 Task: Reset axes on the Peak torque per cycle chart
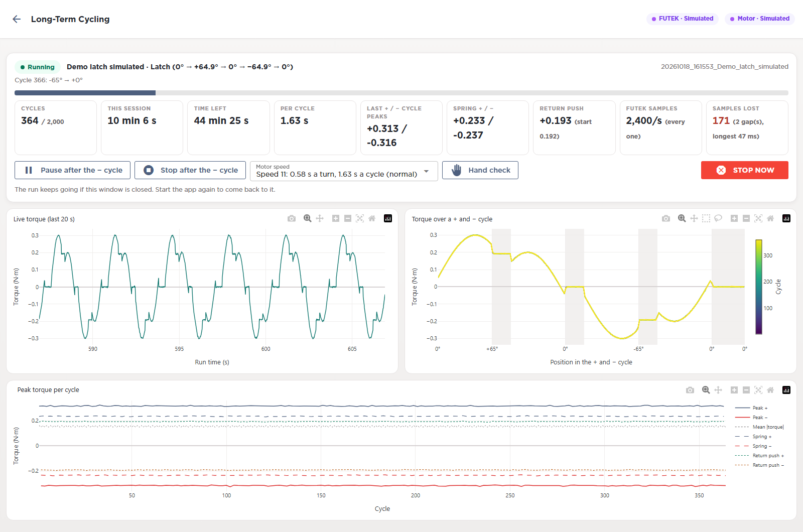tap(770, 390)
